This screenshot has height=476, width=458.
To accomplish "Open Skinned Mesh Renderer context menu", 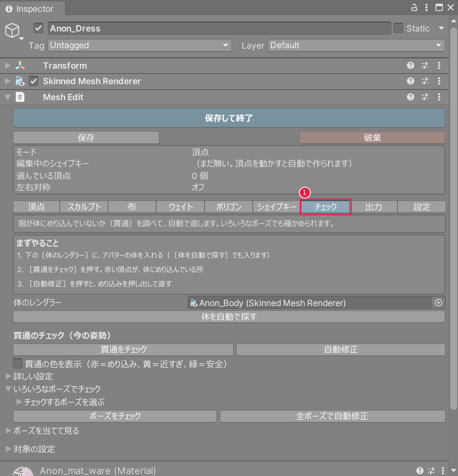I will click(439, 81).
